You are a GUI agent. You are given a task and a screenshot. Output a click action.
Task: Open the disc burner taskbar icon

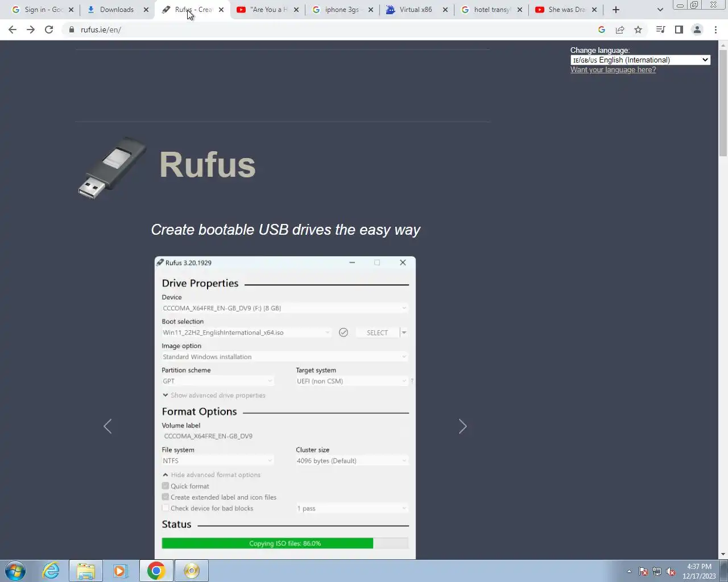[x=192, y=571]
